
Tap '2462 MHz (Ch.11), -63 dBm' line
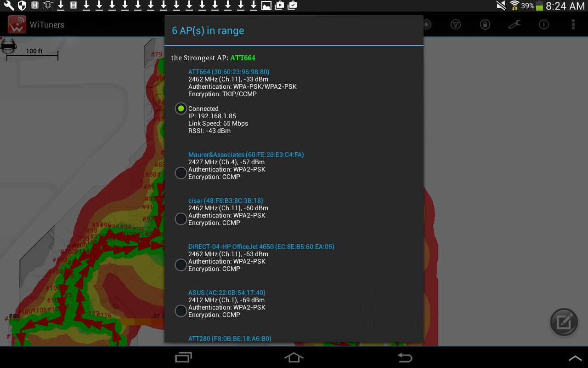(228, 254)
